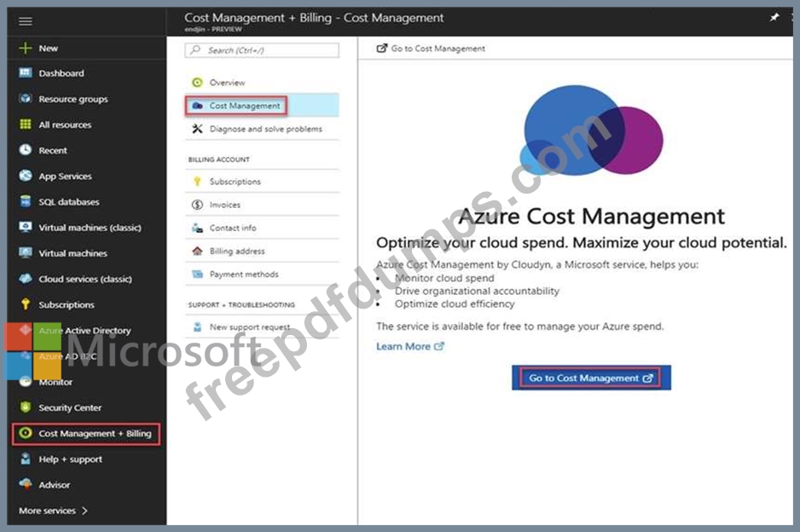Screen dimensions: 800x532
Task: Click the Search (Ctrl+/) field
Action: pos(262,50)
